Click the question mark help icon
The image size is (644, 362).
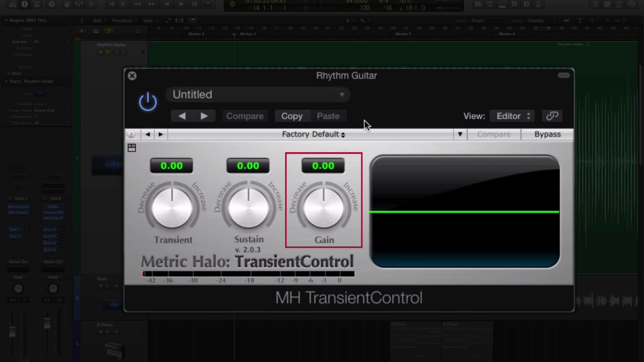131,134
